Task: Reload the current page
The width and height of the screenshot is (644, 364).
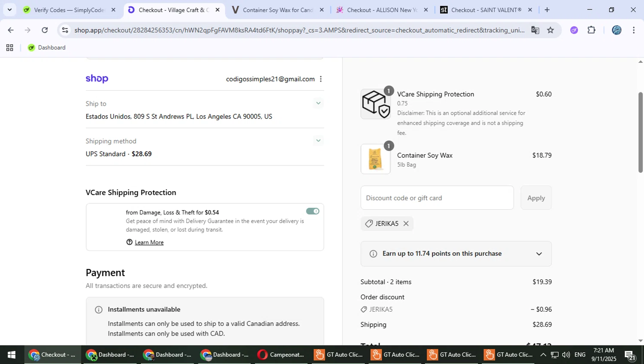Action: point(45,30)
